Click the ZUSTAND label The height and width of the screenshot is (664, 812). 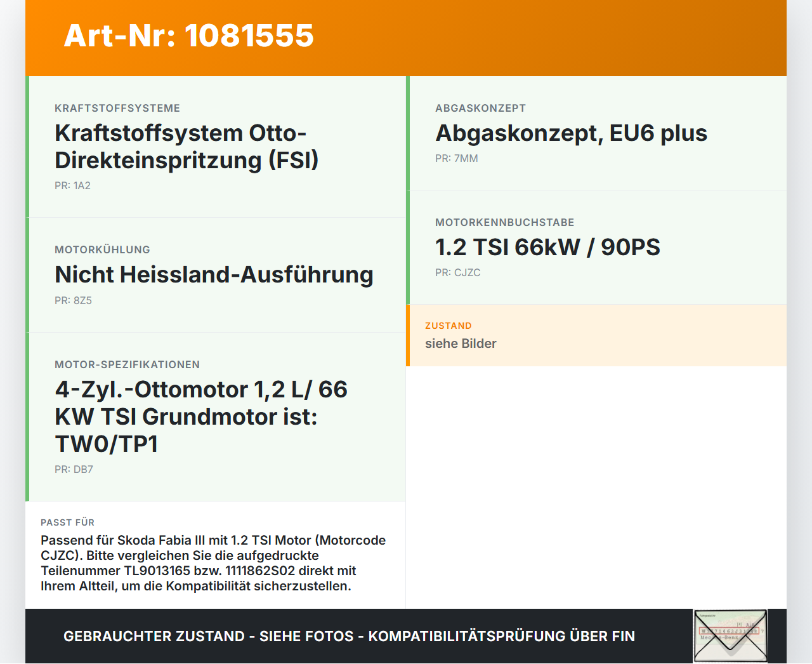[x=449, y=326]
